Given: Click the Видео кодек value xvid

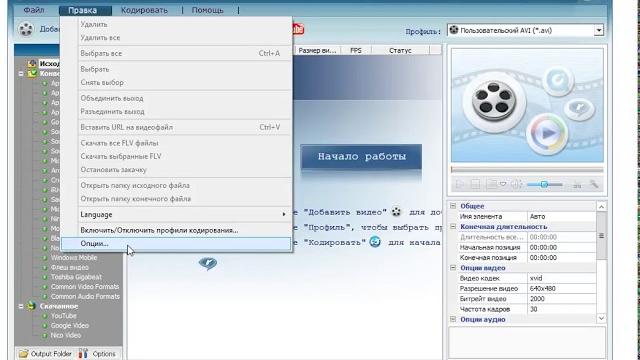Looking at the screenshot, I should click(561, 278).
